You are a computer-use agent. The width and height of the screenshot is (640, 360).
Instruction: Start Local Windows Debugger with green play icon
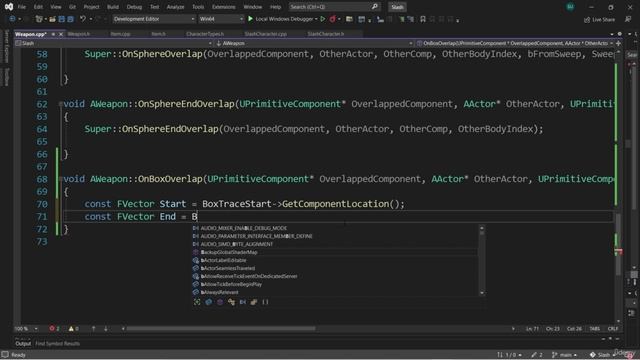pos(250,19)
